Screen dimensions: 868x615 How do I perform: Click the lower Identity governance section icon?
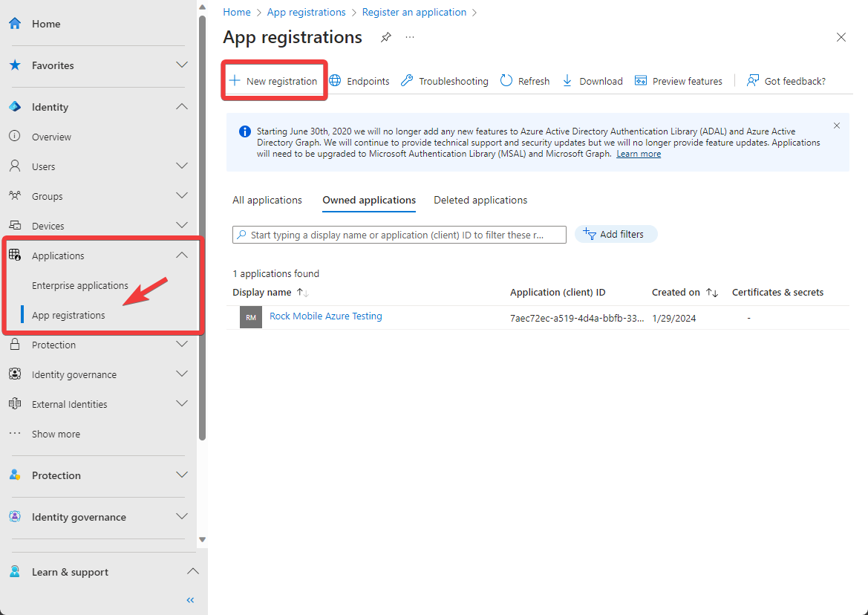point(15,516)
